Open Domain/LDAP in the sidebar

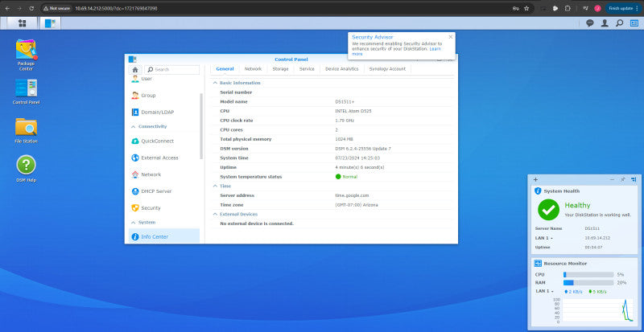click(x=164, y=112)
